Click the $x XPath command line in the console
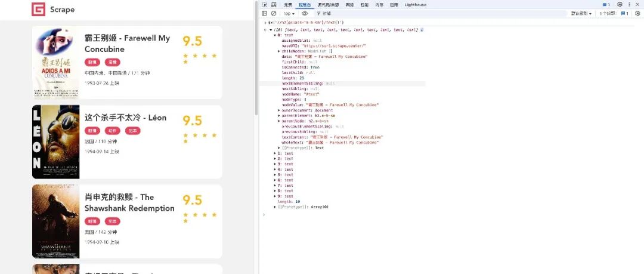The height and width of the screenshot is (274, 644). pos(305,22)
